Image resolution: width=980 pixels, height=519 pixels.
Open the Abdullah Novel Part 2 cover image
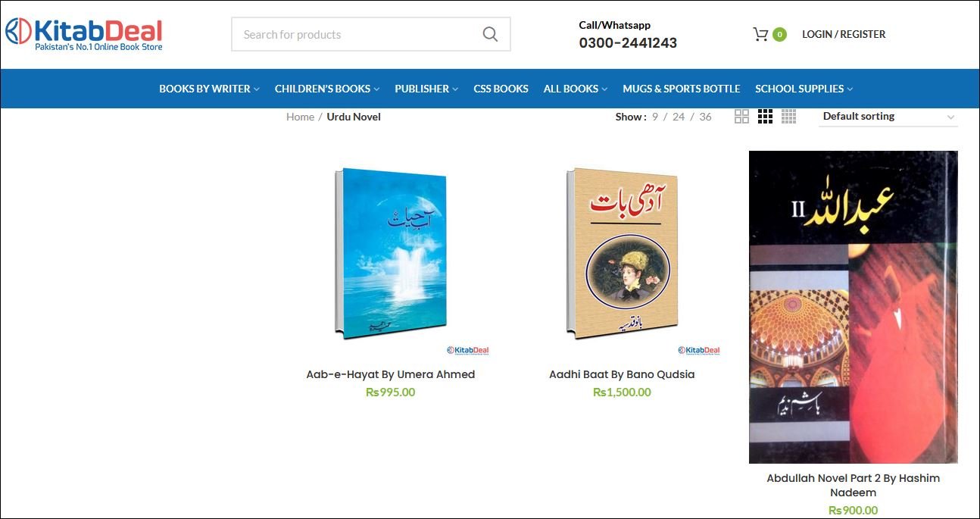click(x=853, y=307)
